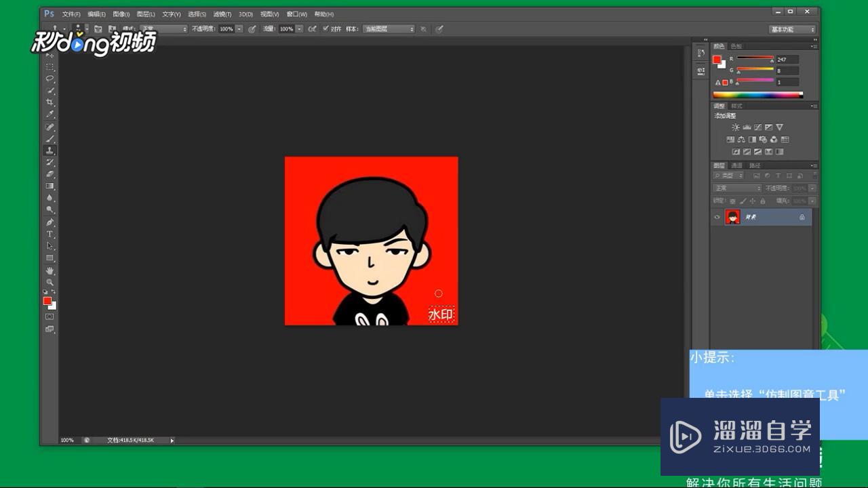This screenshot has width=868, height=488.
Task: Open the Color panel flyout menu
Action: pos(813,46)
